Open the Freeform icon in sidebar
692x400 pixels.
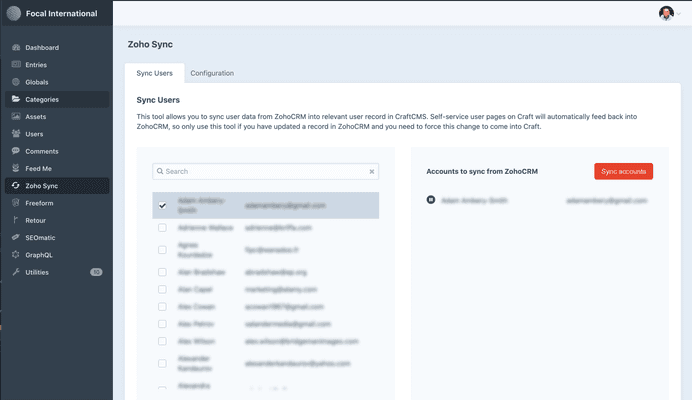point(16,203)
